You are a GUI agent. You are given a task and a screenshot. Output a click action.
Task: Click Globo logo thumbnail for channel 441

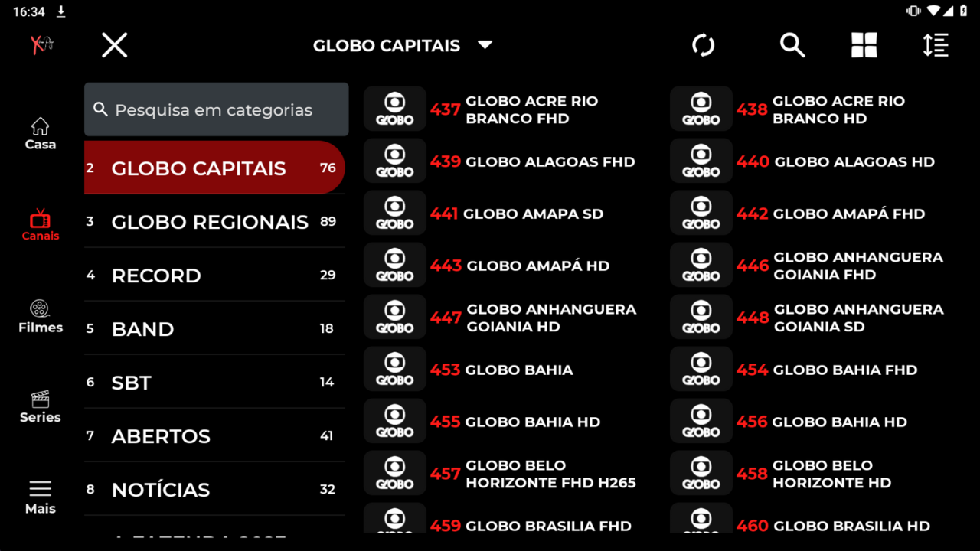click(x=394, y=214)
